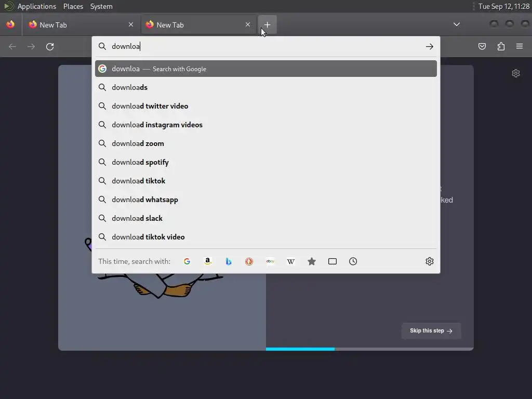Select suggestion 'download tiktok'
The height and width of the screenshot is (399, 532).
coord(266,181)
